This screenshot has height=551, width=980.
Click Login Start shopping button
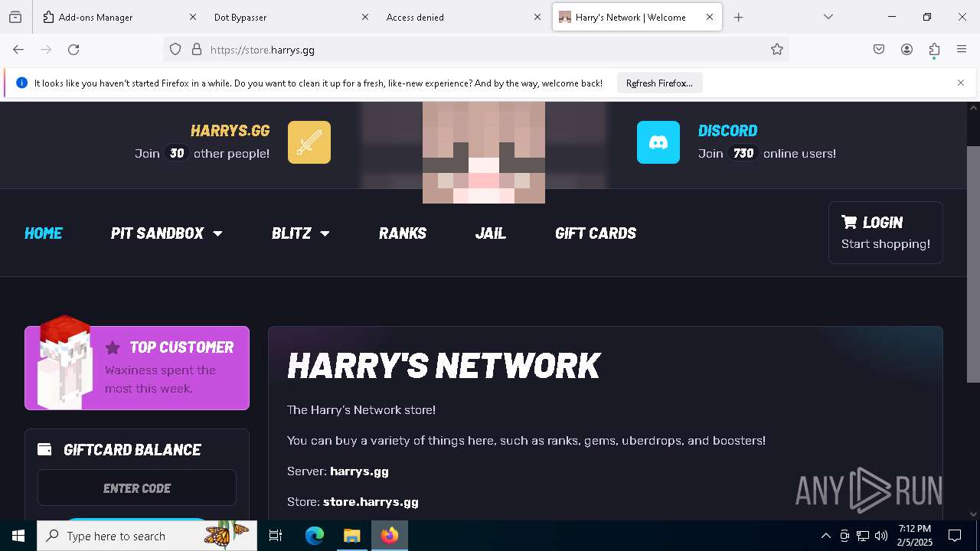(886, 233)
